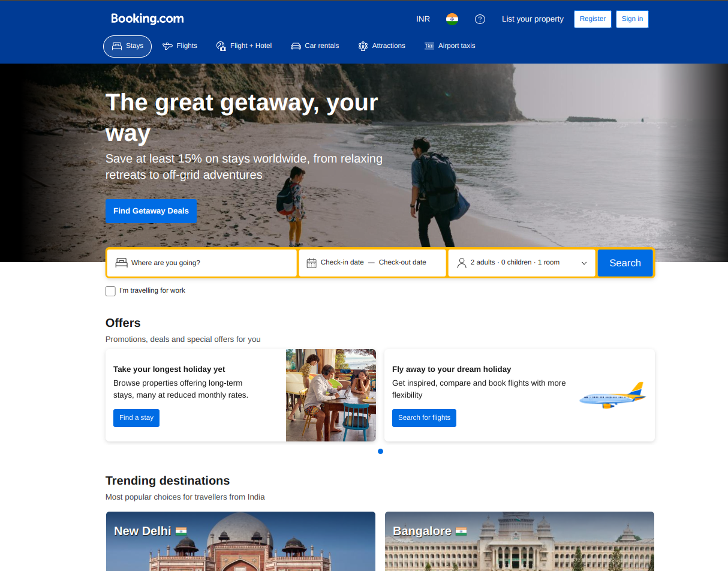Screen dimensions: 728x571
Task: Click the India flag language icon
Action: pyautogui.click(x=452, y=19)
